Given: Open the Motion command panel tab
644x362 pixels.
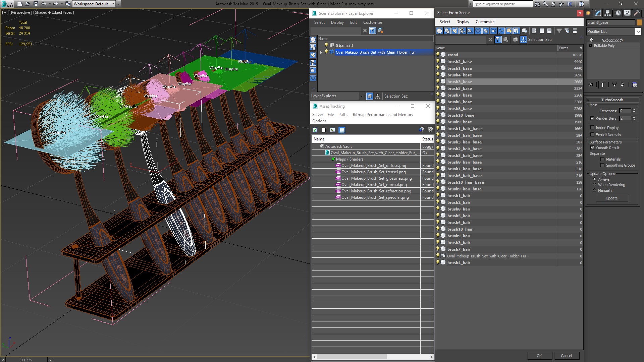Looking at the screenshot, I should [x=618, y=13].
